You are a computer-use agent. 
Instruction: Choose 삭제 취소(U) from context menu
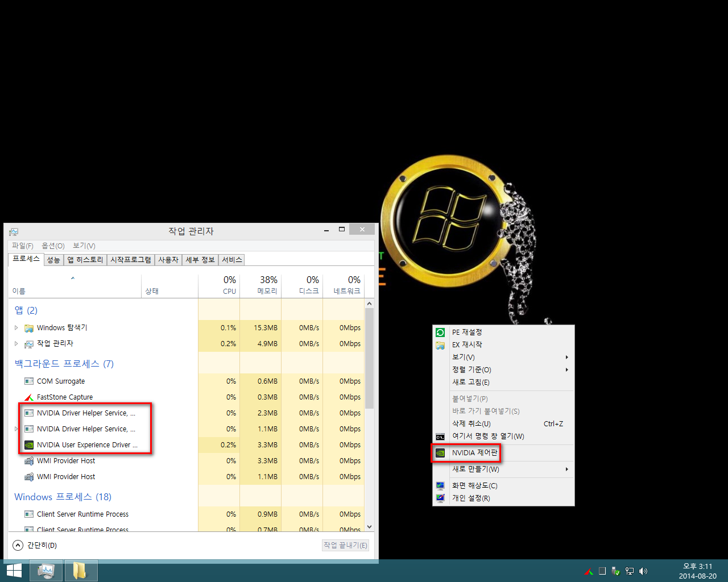[x=503, y=424]
